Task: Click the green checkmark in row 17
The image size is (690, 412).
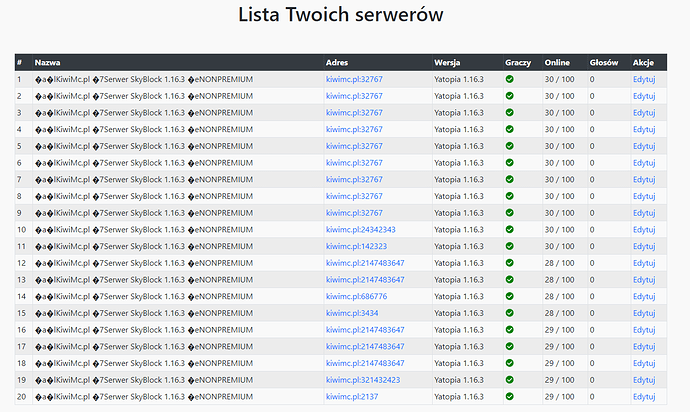Action: [510, 346]
